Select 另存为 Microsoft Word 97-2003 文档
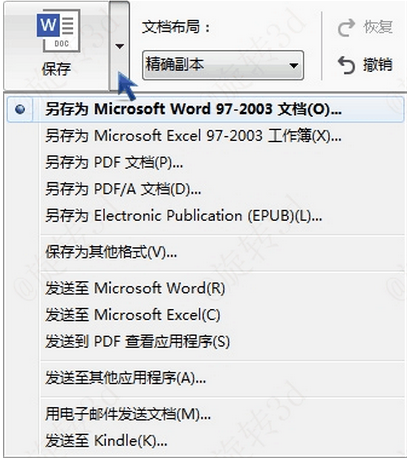The image size is (408, 459). point(205,109)
